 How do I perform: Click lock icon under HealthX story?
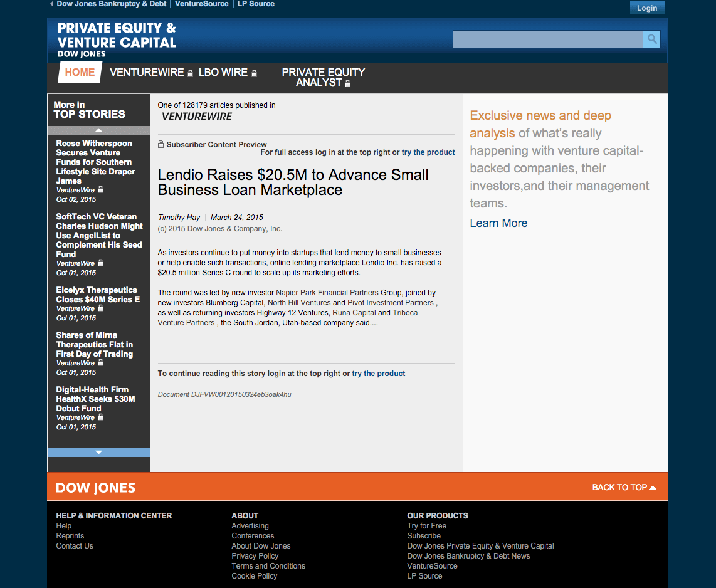[x=100, y=417]
